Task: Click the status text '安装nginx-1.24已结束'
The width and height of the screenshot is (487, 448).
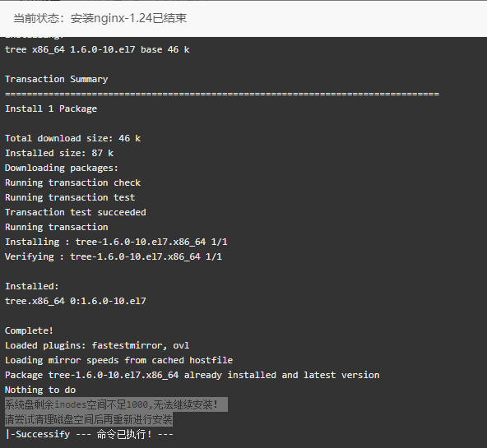Action: pyautogui.click(x=128, y=18)
